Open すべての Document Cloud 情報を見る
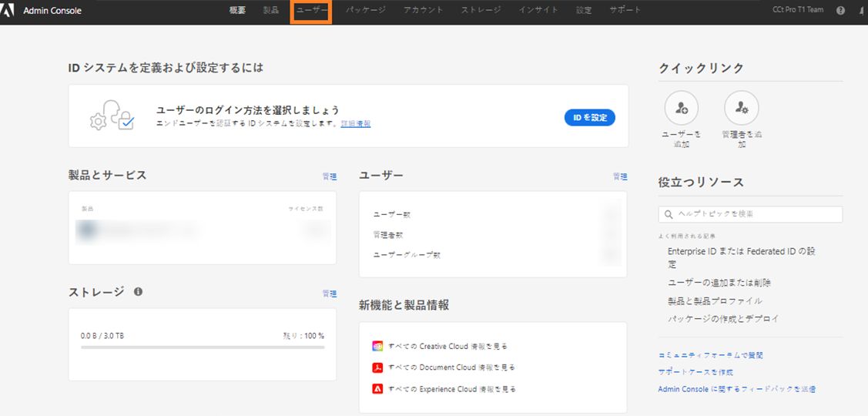The width and height of the screenshot is (868, 416). tap(451, 367)
